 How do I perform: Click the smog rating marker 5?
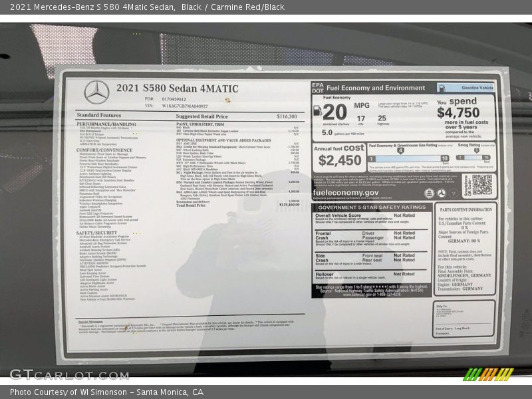(477, 151)
